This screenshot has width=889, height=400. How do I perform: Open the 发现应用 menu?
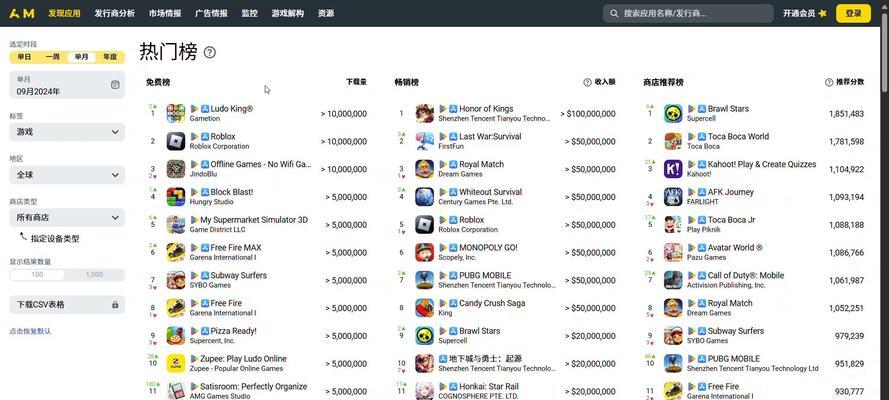pos(64,13)
